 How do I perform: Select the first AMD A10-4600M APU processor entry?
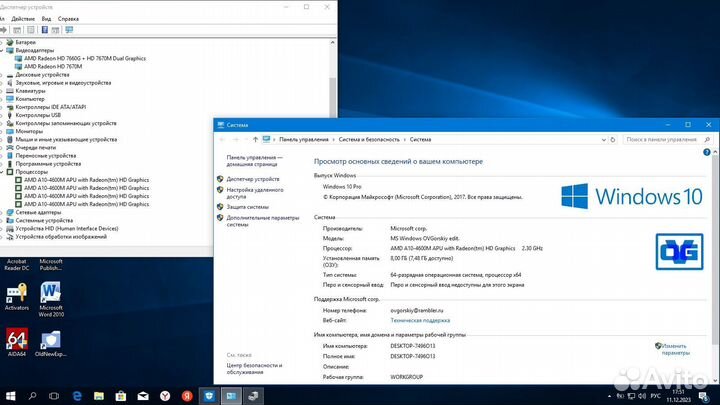86,180
